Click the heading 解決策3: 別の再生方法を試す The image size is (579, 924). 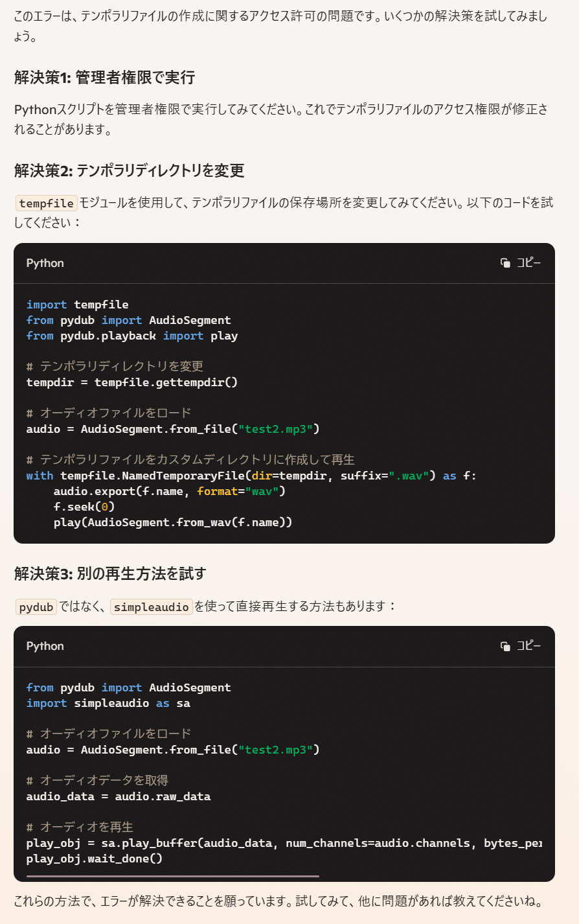click(x=110, y=573)
